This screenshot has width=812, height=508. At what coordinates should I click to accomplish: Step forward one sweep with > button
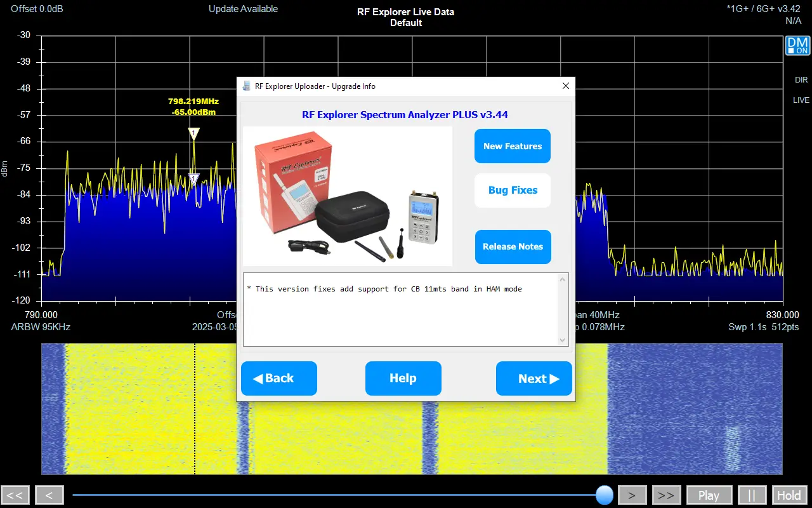pos(632,495)
